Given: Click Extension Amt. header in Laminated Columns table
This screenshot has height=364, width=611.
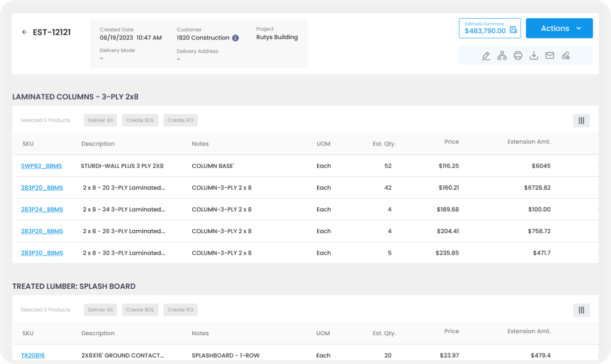Looking at the screenshot, I should (529, 142).
